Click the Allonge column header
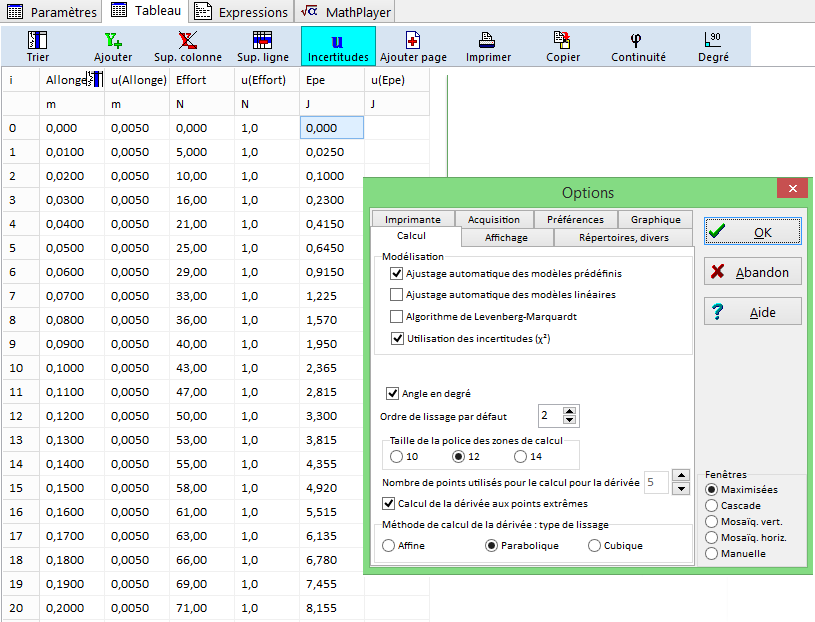 (72, 80)
